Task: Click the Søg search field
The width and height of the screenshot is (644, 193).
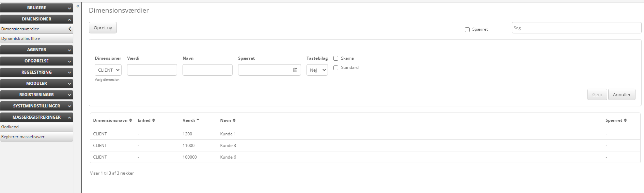Action: pos(576,28)
